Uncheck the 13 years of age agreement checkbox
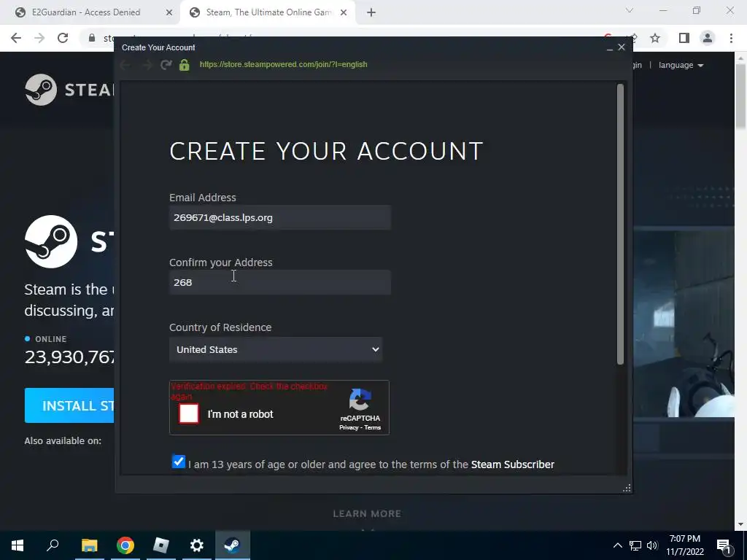Image resolution: width=747 pixels, height=560 pixels. 179,462
